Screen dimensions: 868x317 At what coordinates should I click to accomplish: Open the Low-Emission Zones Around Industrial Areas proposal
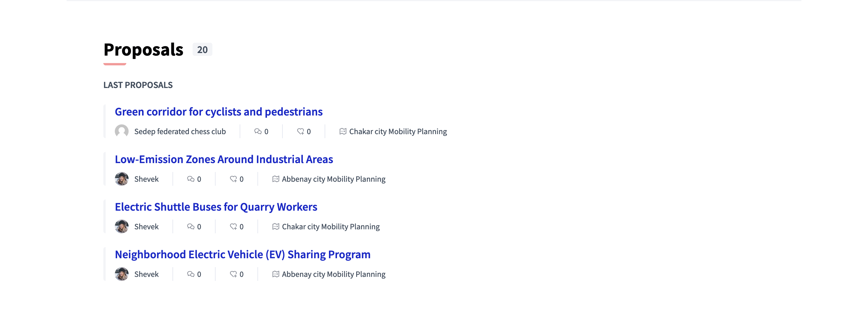click(x=224, y=159)
